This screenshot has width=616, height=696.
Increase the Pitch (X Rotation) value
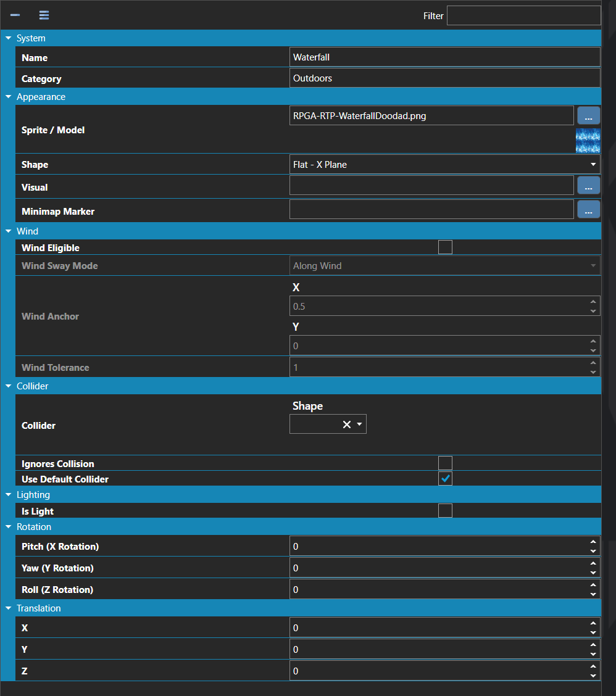593,542
